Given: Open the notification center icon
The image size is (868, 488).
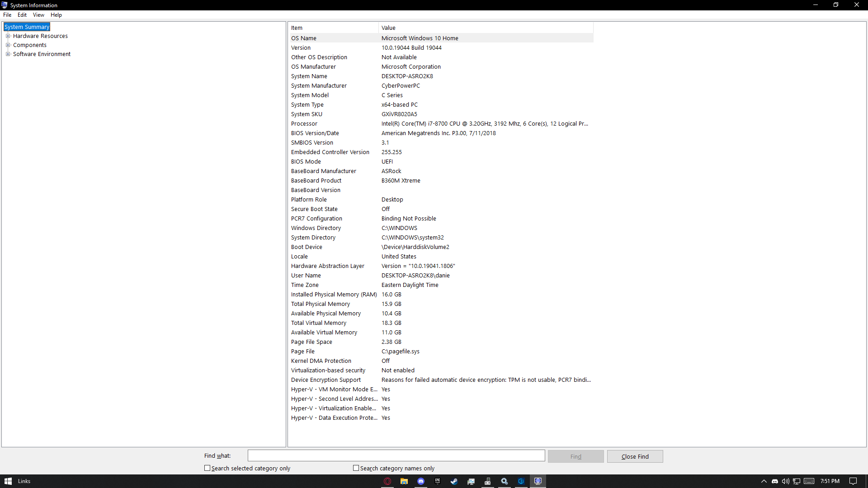Looking at the screenshot, I should pyautogui.click(x=853, y=481).
